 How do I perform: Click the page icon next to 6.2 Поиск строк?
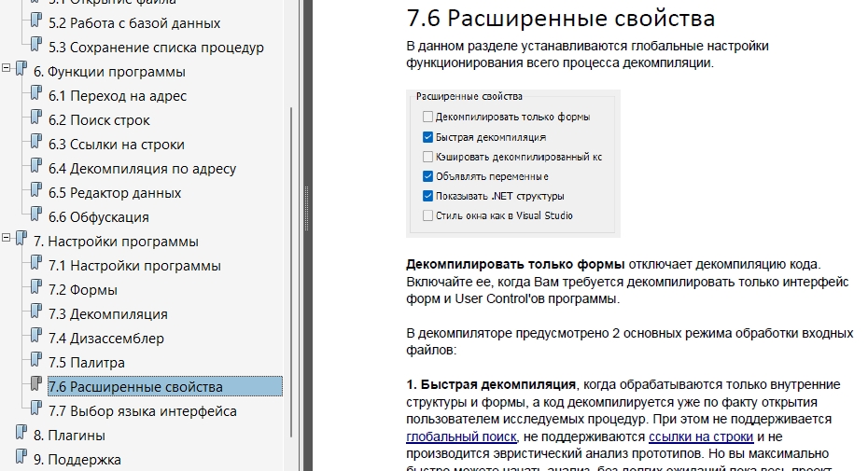click(36, 118)
